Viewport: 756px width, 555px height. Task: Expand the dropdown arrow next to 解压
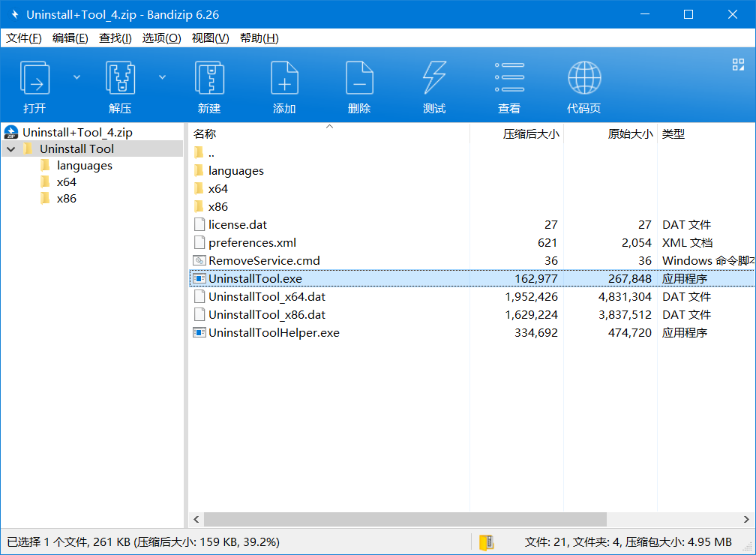tap(163, 77)
